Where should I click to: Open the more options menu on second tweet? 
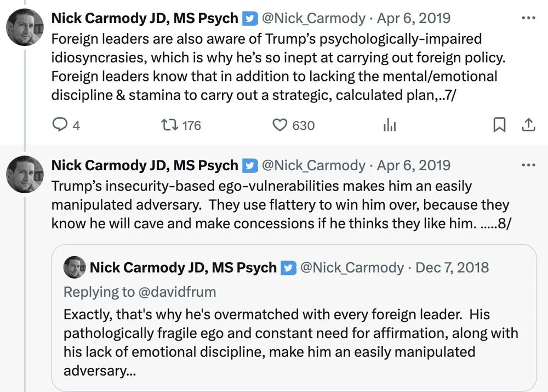click(528, 165)
